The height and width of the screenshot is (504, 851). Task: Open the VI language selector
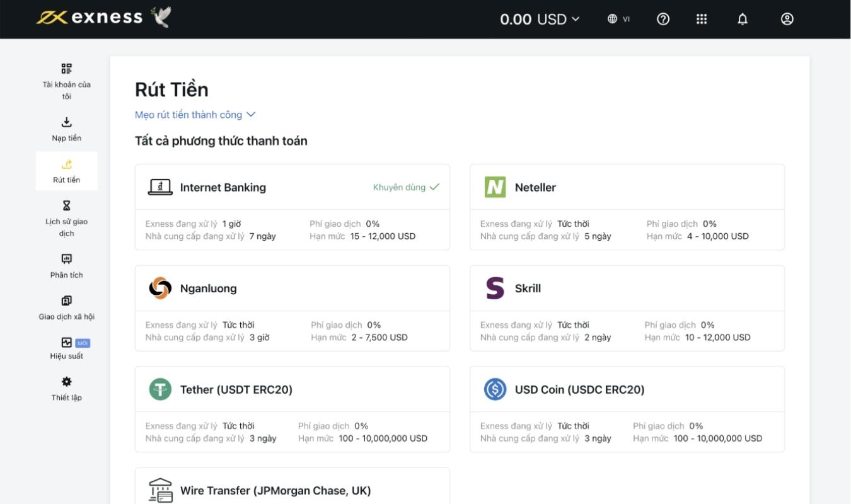tap(618, 19)
